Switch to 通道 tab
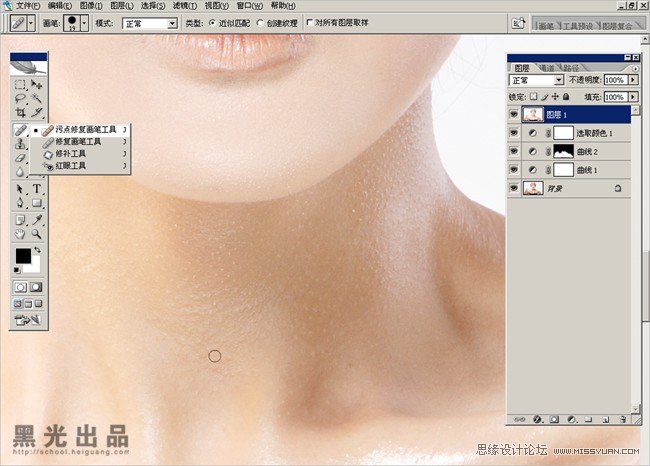650x466 pixels. pyautogui.click(x=547, y=68)
